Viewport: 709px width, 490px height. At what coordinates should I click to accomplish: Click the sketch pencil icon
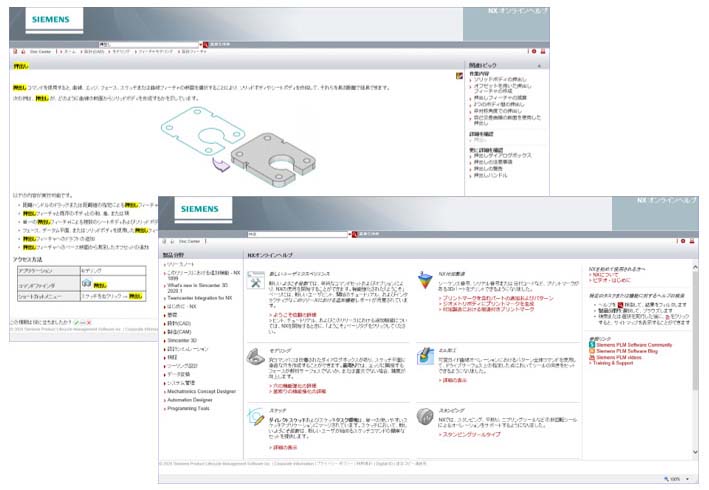click(256, 417)
